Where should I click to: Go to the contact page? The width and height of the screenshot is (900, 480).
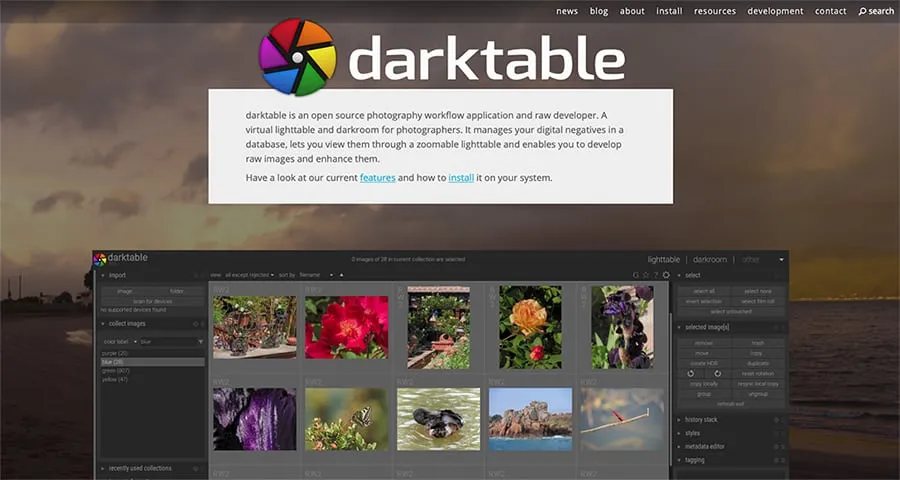(x=831, y=11)
